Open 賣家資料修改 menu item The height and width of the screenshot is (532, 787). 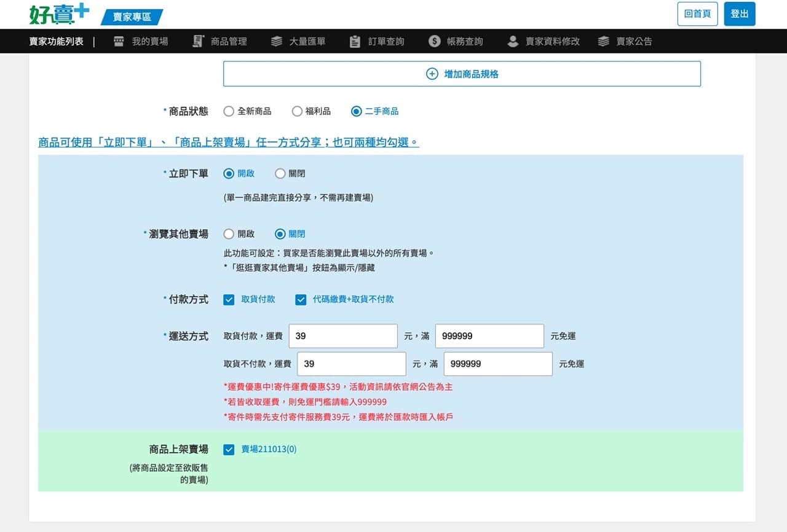point(553,41)
